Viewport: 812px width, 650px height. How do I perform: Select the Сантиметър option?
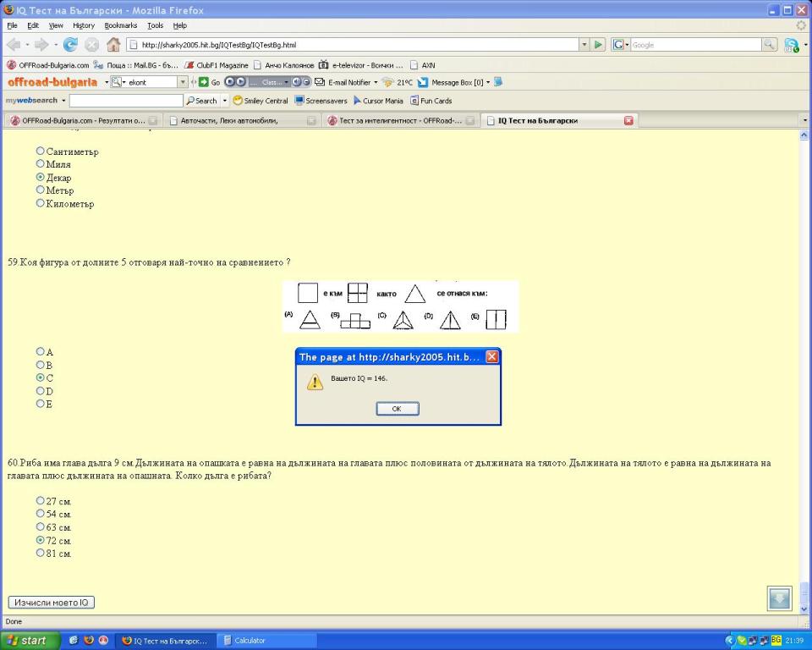[x=40, y=151]
